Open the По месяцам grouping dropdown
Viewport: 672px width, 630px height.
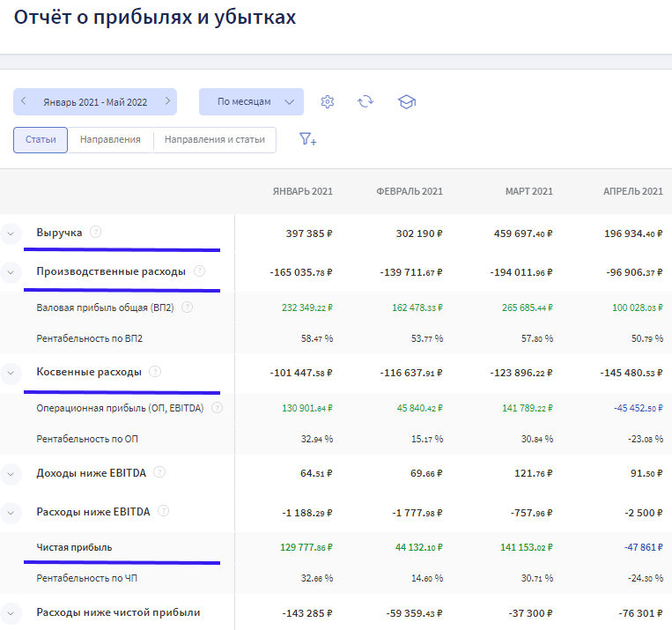tap(251, 101)
